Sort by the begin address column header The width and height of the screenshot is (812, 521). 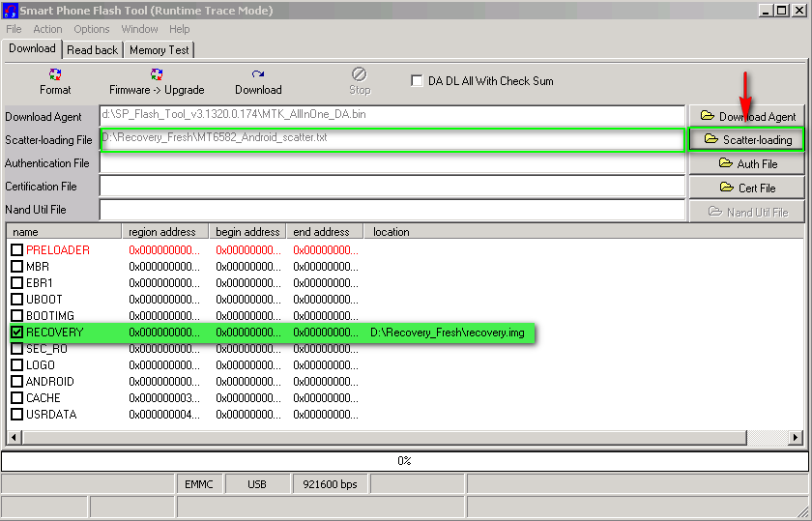[x=247, y=232]
